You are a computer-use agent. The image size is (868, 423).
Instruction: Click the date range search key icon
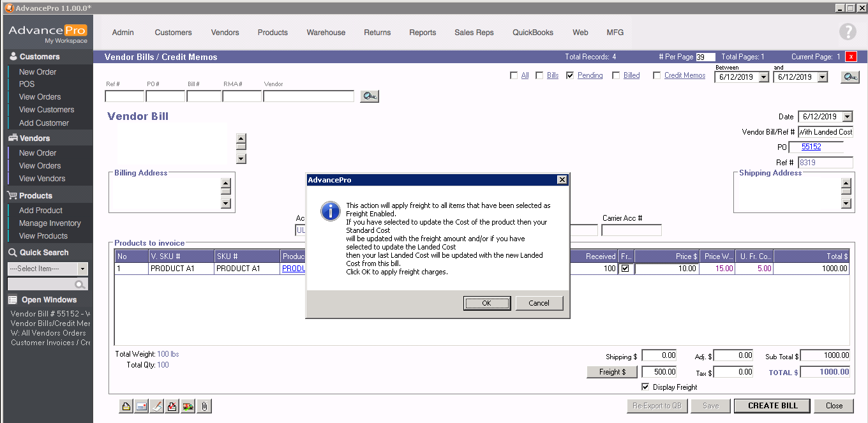(x=849, y=77)
